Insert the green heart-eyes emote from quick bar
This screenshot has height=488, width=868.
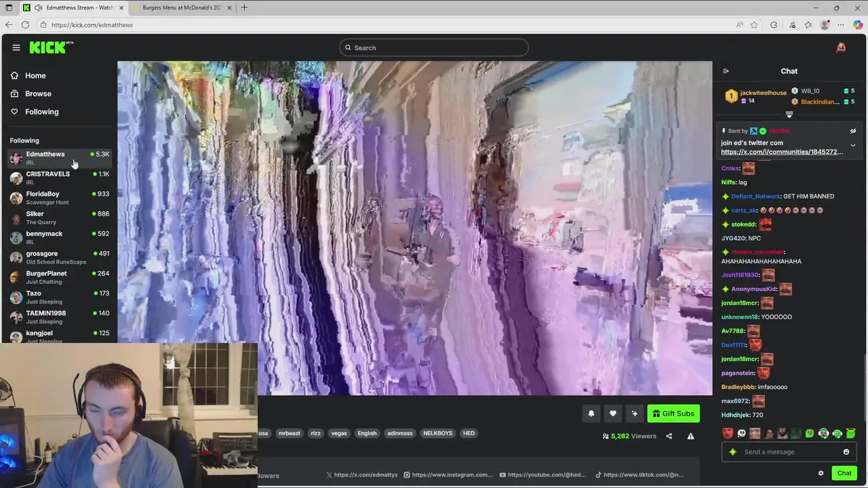pyautogui.click(x=810, y=434)
